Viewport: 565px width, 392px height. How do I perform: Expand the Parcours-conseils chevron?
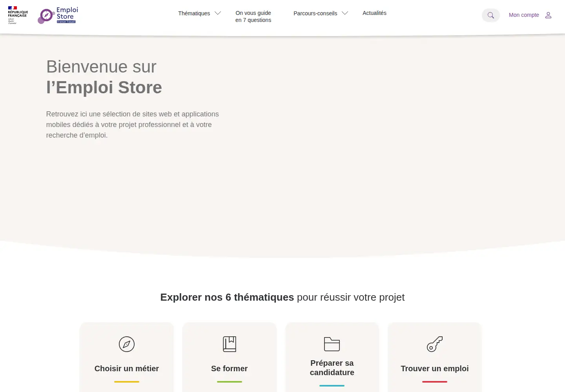click(x=345, y=13)
